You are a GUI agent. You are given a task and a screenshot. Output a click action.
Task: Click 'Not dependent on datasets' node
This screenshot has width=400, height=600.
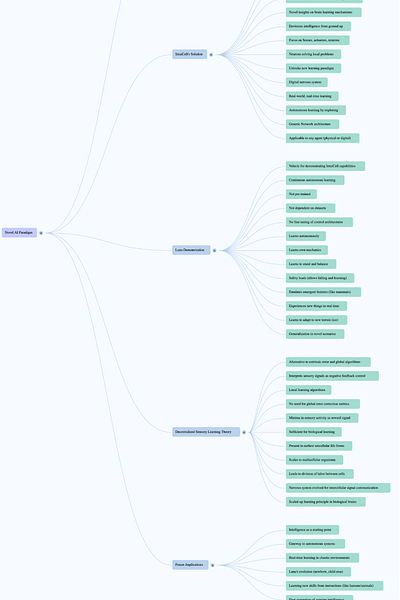tap(310, 208)
